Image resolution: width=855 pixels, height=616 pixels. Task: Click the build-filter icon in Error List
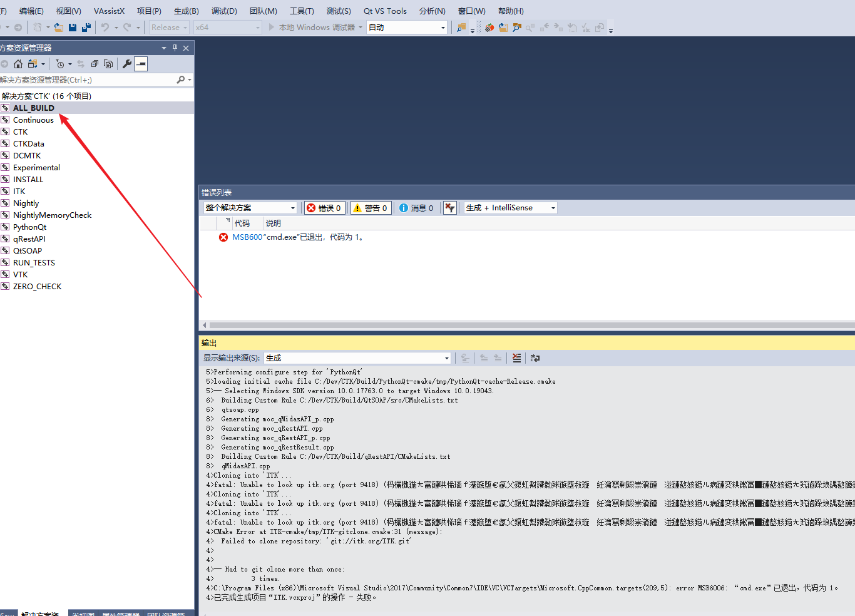[449, 208]
